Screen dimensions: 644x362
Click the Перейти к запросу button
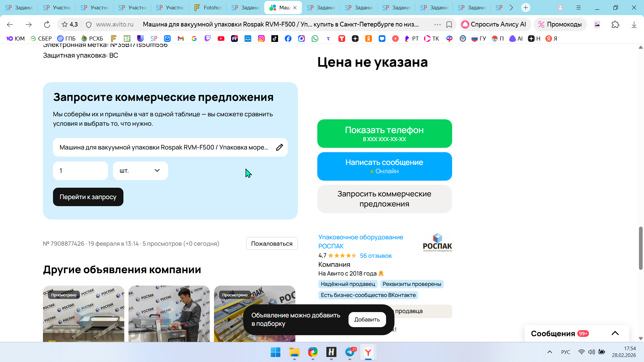[88, 197]
